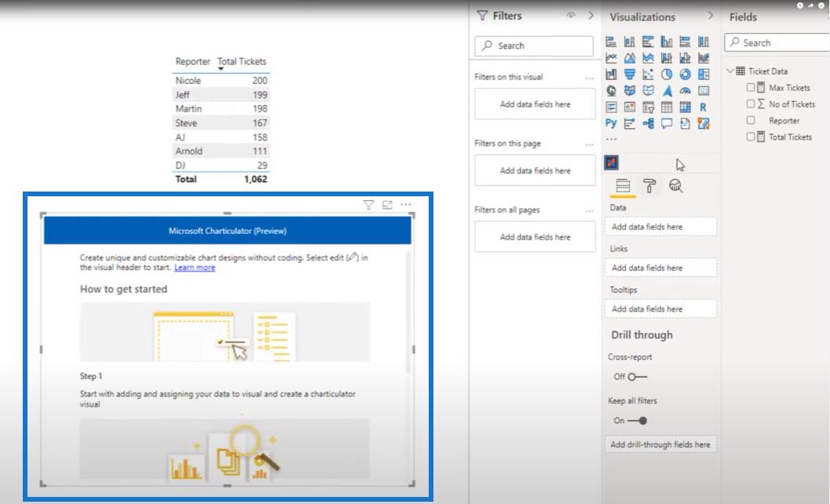The height and width of the screenshot is (504, 830).
Task: Select the Table visual
Action: pos(667,108)
